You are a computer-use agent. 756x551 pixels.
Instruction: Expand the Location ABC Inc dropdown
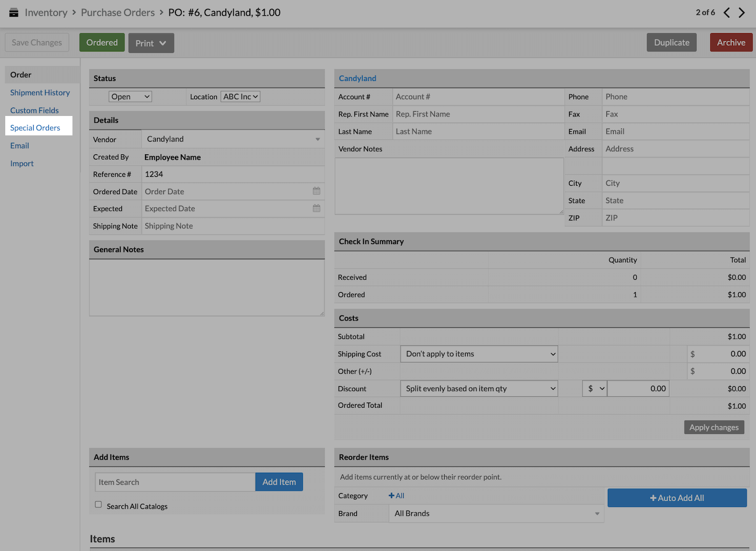click(240, 97)
